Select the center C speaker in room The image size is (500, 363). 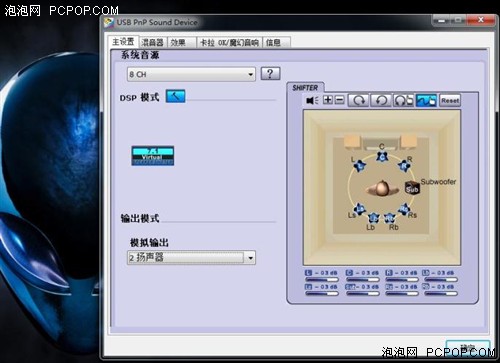pos(382,156)
